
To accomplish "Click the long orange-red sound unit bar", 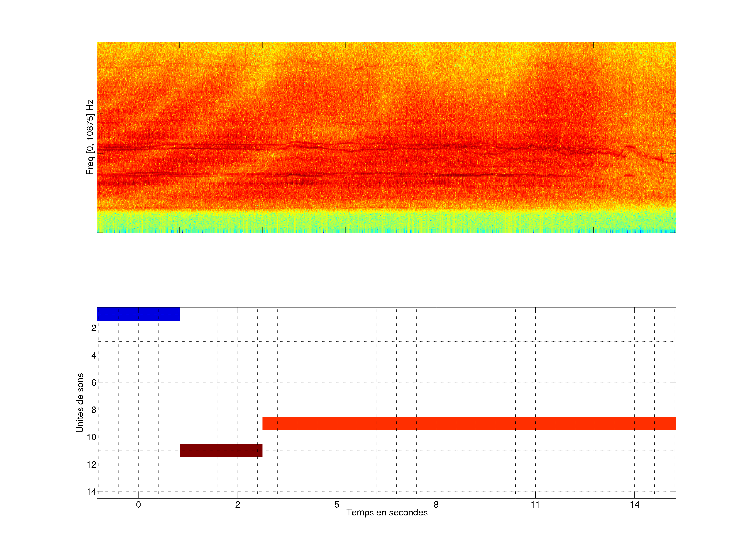I will [469, 423].
